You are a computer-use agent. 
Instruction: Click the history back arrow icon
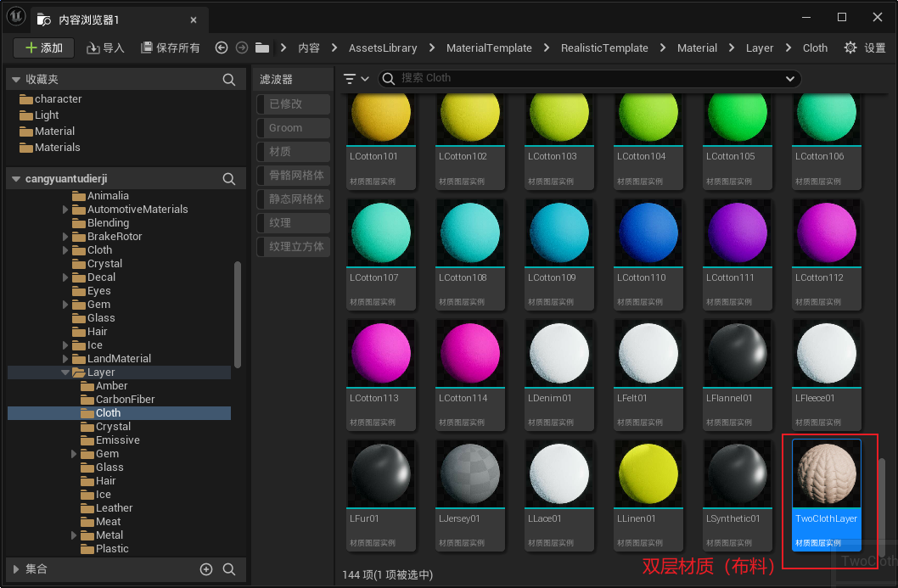222,48
